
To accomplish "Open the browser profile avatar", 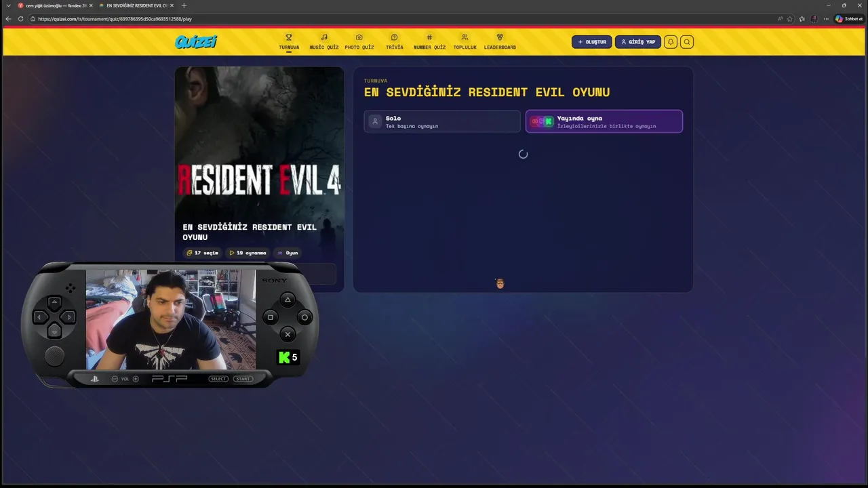I will [x=814, y=19].
